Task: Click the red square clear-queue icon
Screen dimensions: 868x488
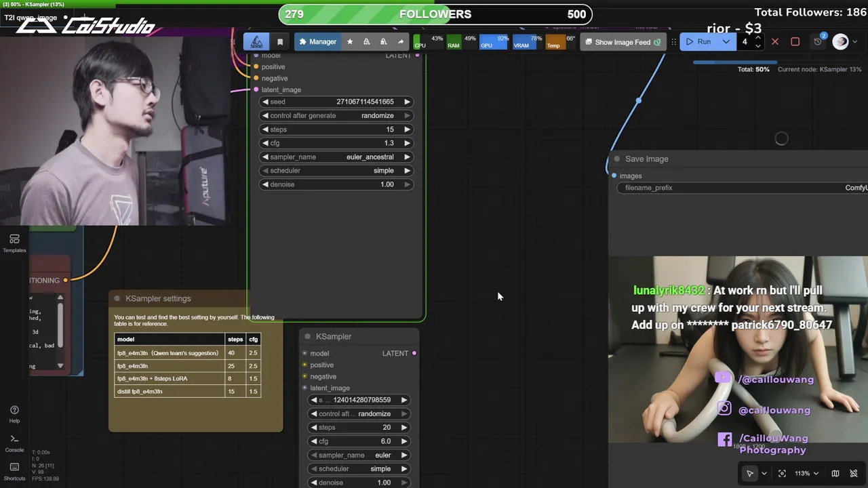Action: coord(795,42)
